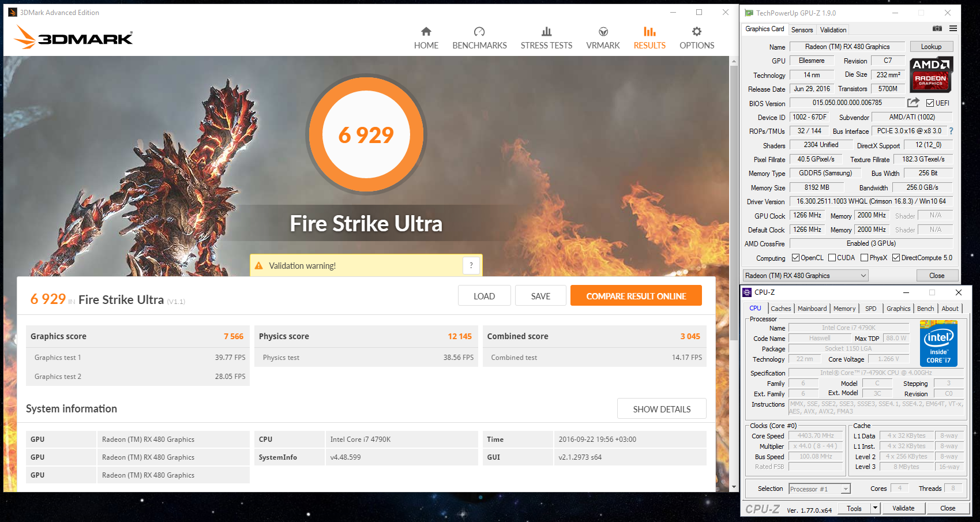Click scroll up arrow in 3DMark
980x522 pixels.
tap(734, 61)
